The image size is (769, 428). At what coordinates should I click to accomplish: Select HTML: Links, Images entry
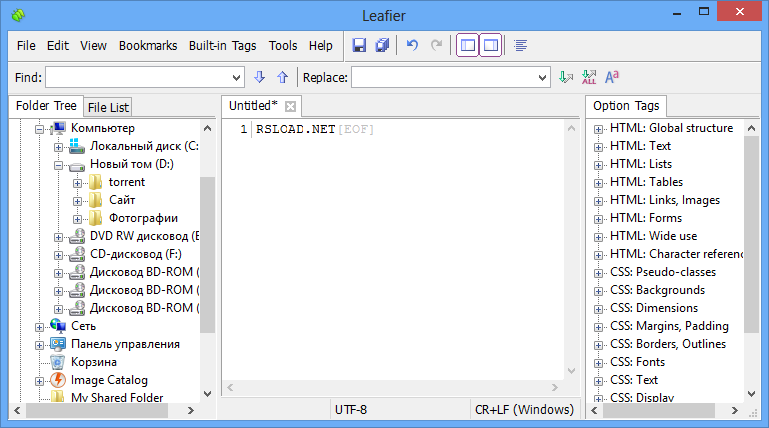coord(665,200)
